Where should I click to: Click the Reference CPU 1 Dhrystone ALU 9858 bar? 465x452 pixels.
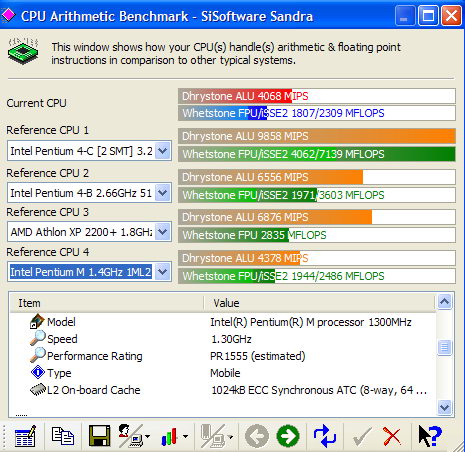point(317,136)
